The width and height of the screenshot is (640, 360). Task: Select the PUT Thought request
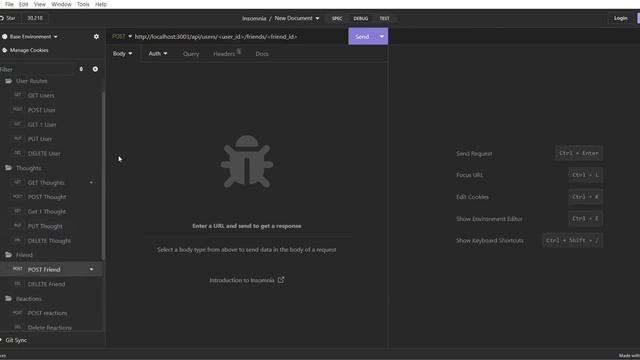(x=45, y=226)
